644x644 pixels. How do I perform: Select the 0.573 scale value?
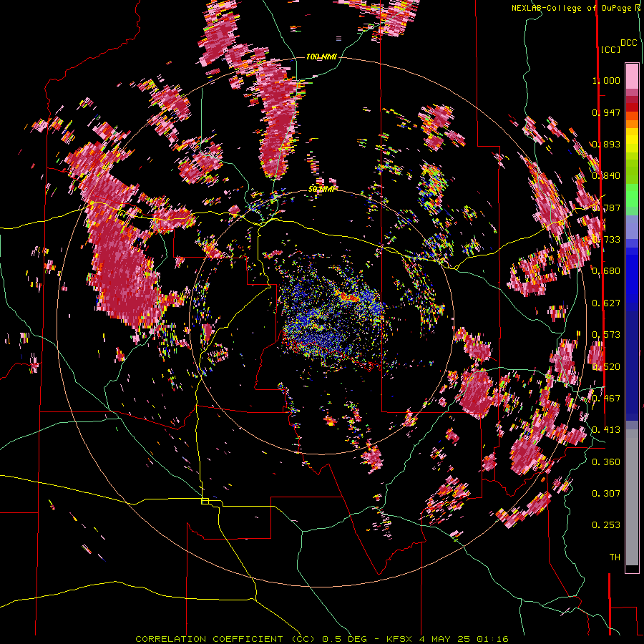(606, 335)
